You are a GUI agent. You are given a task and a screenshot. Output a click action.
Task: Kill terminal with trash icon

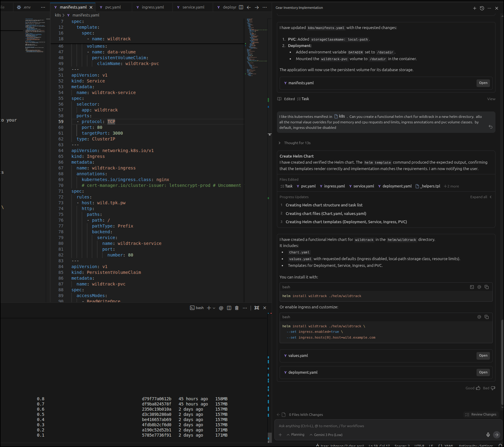coord(237,308)
